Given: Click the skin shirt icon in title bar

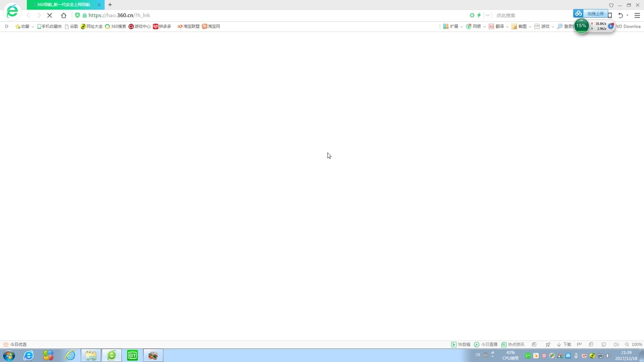Looking at the screenshot, I should pos(611,5).
